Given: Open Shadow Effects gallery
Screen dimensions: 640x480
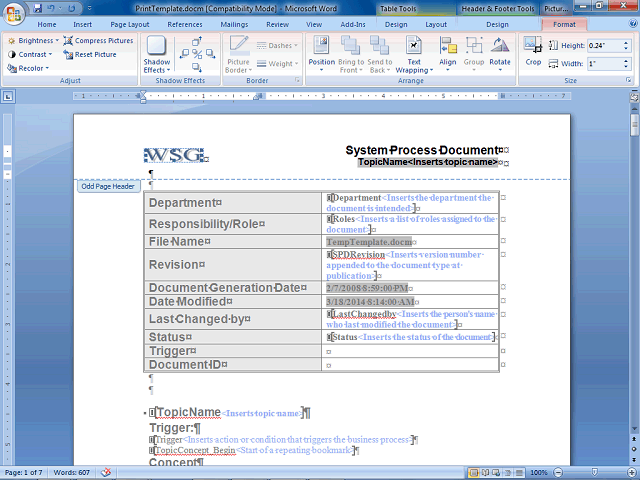Looking at the screenshot, I should click(157, 54).
